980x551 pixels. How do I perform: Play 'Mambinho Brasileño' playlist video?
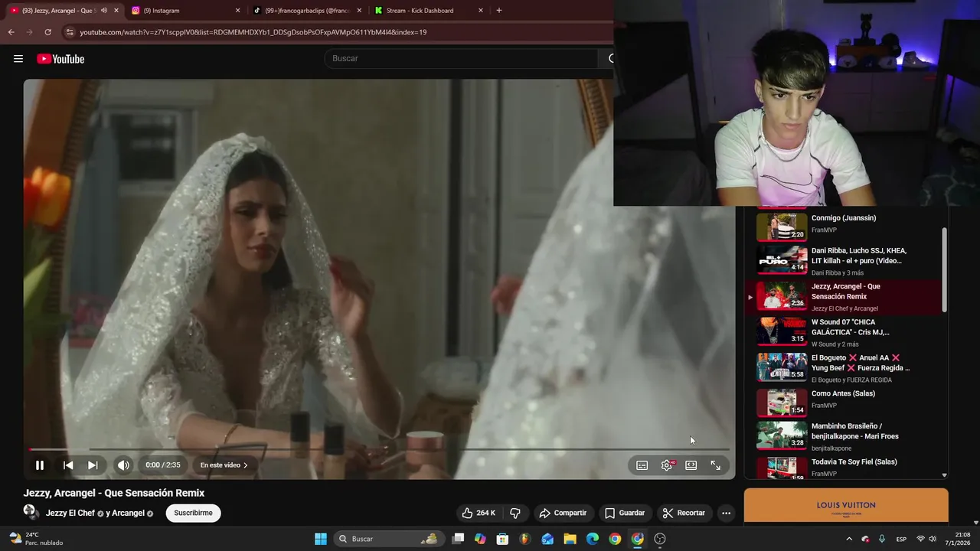coord(844,435)
